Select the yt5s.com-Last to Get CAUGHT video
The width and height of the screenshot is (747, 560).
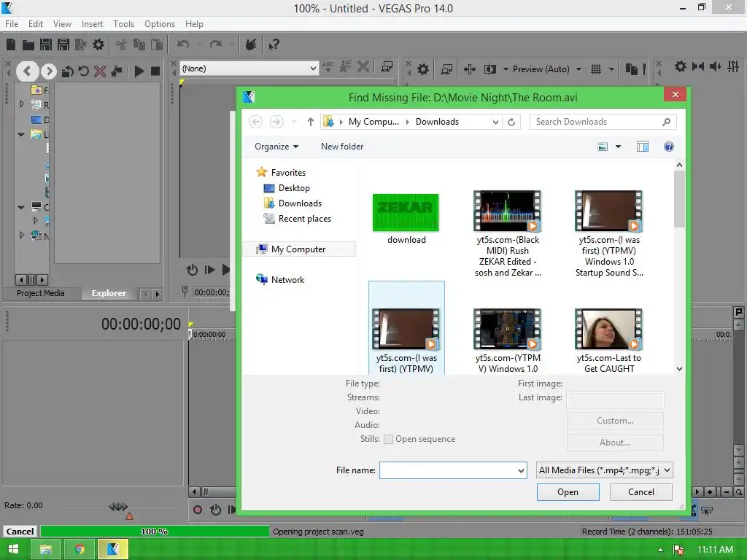[609, 341]
